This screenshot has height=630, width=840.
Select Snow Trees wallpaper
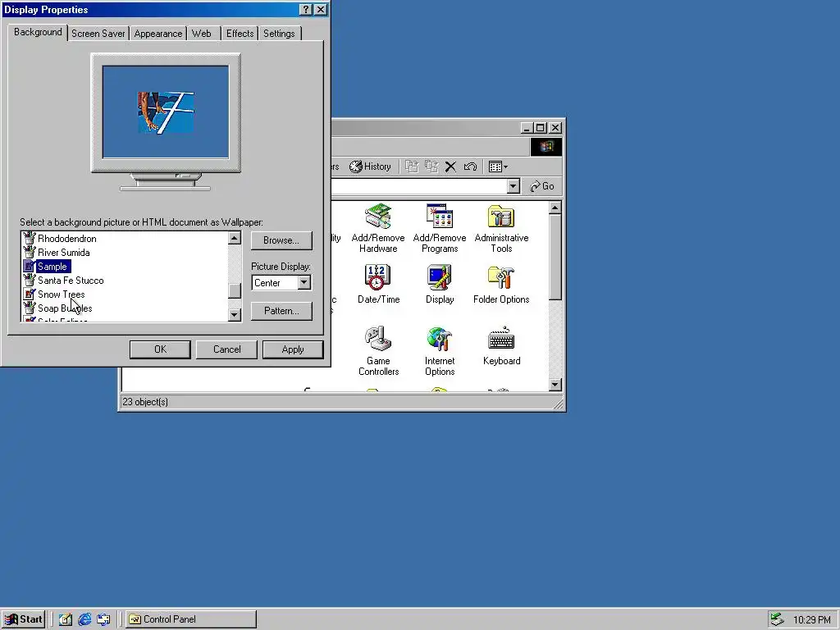click(x=61, y=294)
